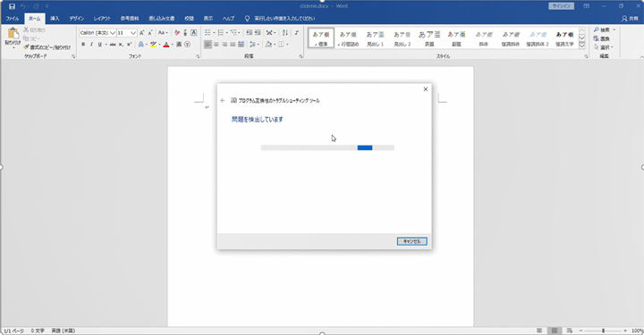
Task: Click the Align Right icon
Action: coord(225,45)
